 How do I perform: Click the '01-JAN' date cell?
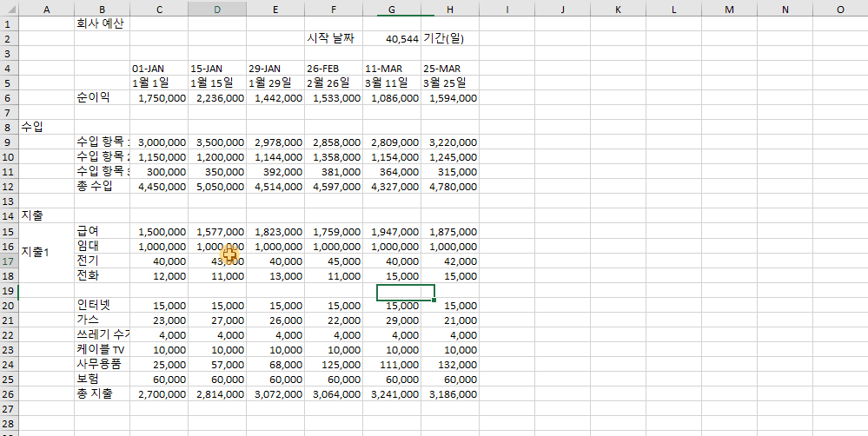(159, 69)
